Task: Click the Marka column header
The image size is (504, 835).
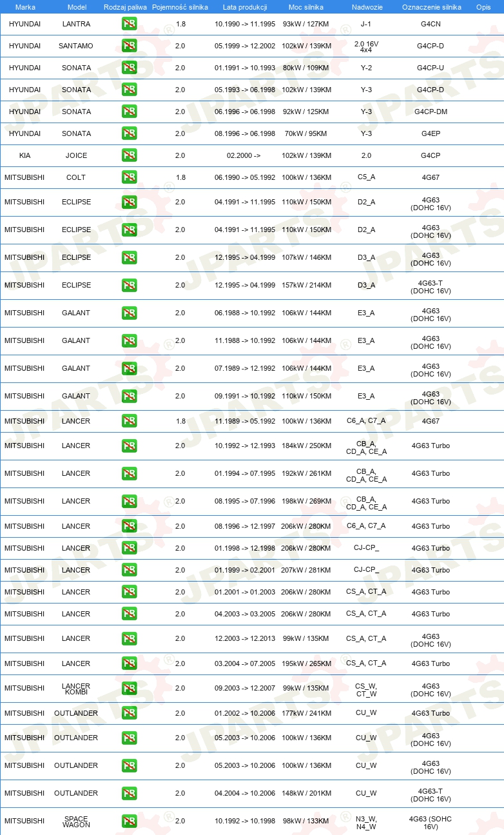Action: [25, 7]
